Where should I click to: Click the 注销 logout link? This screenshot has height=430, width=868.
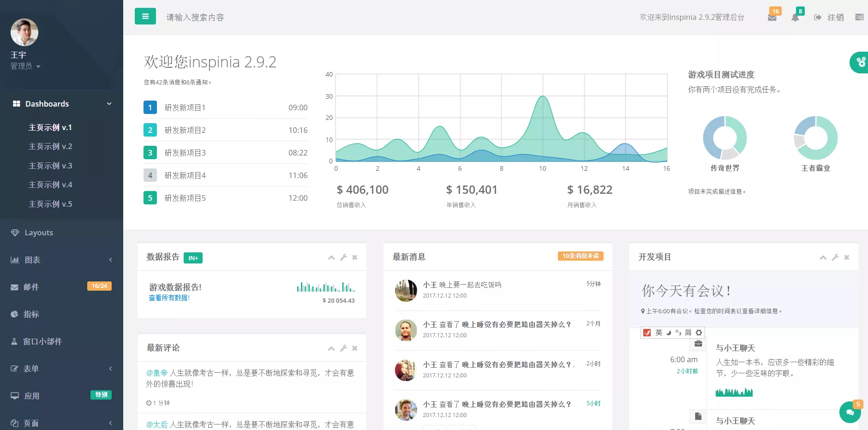(829, 17)
